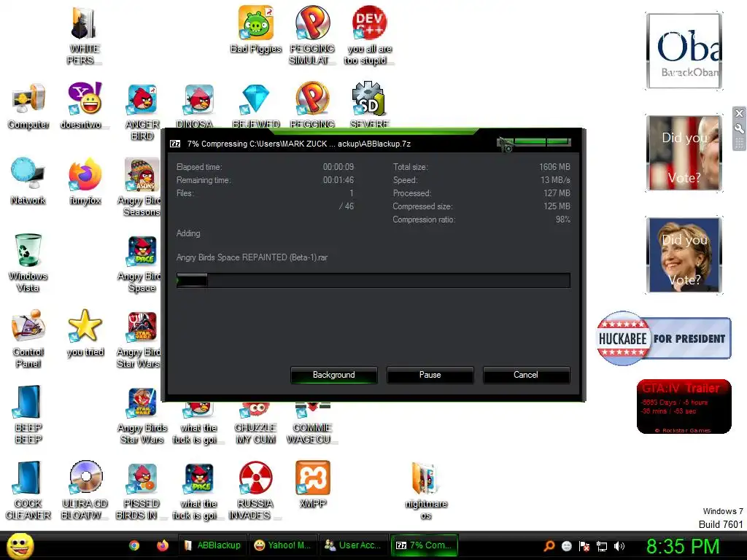
Task: Open the Control Panel desktop icon
Action: pyautogui.click(x=28, y=339)
